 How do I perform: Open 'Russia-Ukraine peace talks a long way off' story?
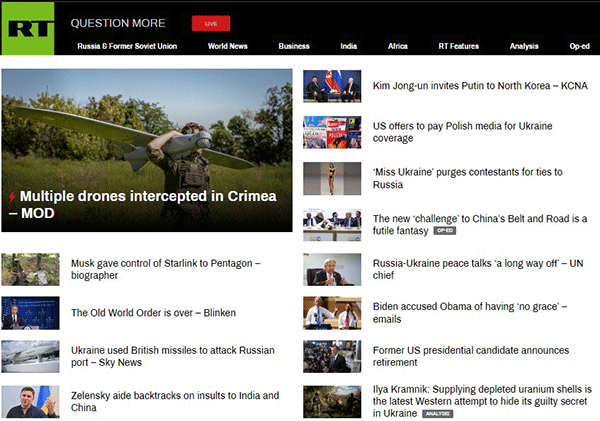pos(478,269)
